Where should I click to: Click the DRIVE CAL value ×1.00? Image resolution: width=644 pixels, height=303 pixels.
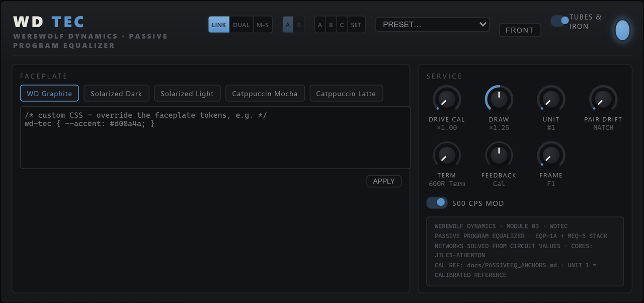pyautogui.click(x=447, y=128)
